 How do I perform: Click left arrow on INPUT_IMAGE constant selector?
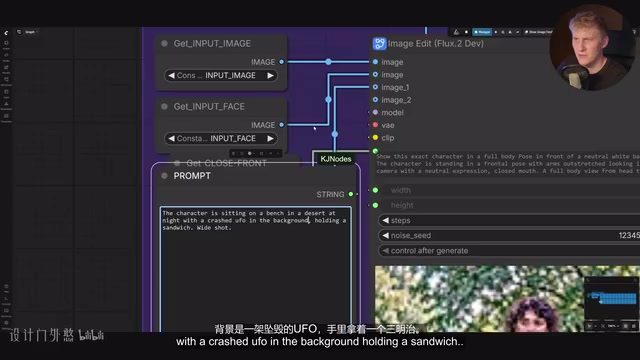click(x=171, y=76)
